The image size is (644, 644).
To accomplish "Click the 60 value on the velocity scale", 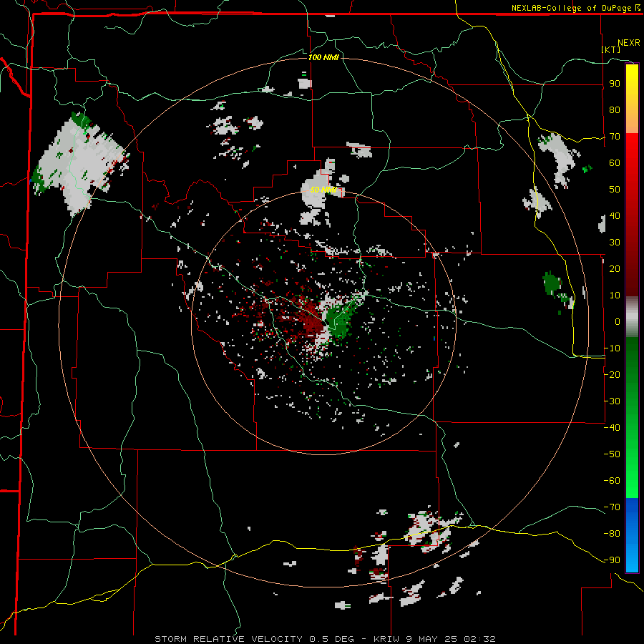I will [615, 163].
